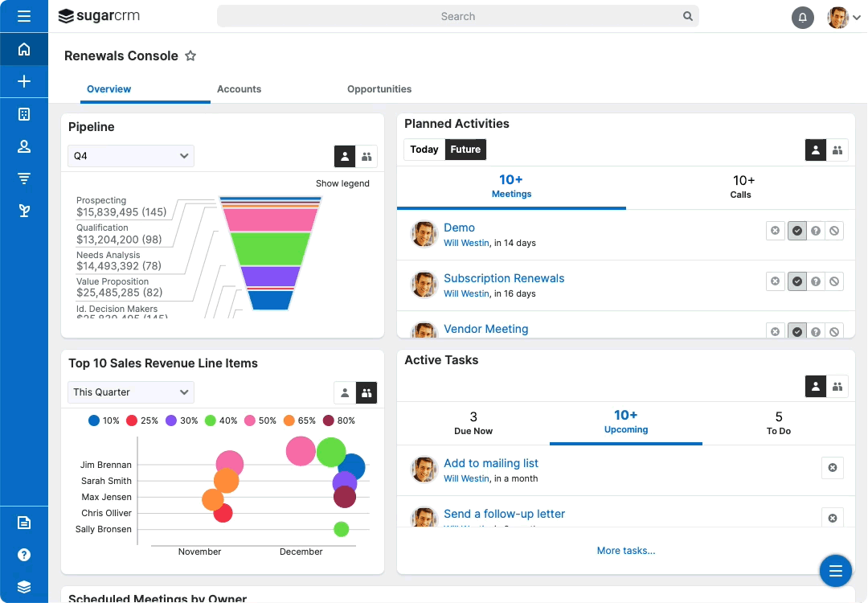This screenshot has width=868, height=603.
Task: Switch Planned Activities to Future view
Action: [465, 149]
